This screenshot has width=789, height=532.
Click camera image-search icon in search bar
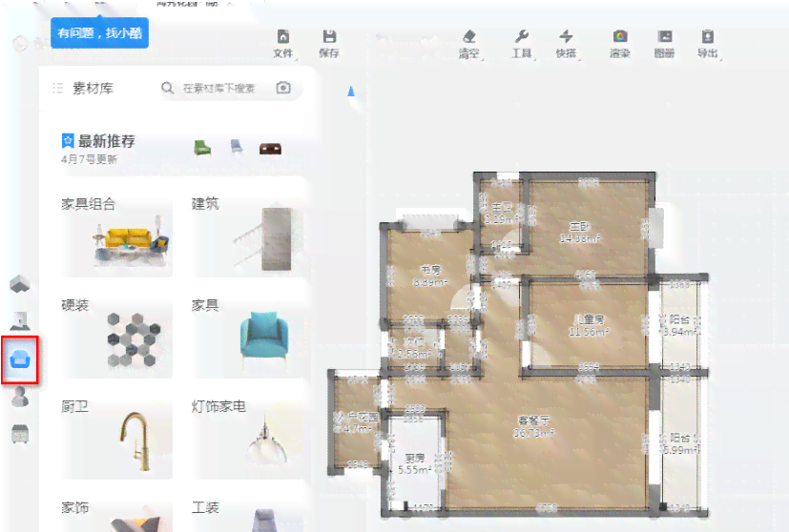coord(283,88)
